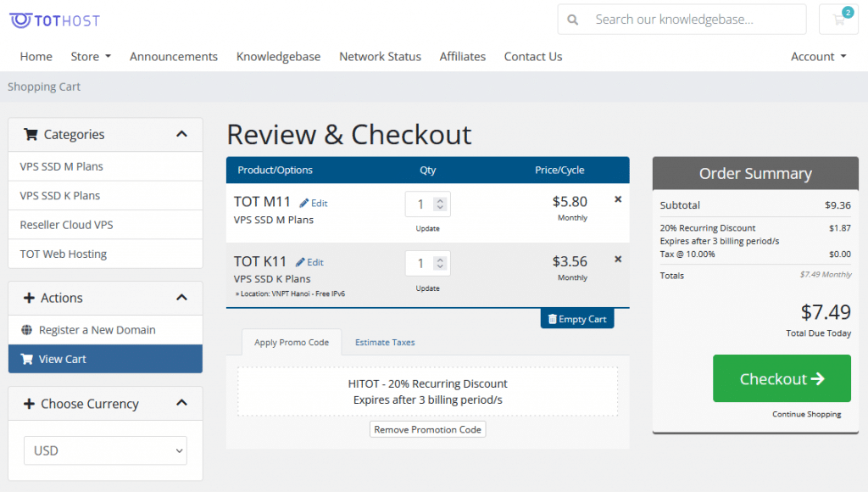Empty the cart with the trash button
The image size is (868, 492).
pyautogui.click(x=576, y=319)
